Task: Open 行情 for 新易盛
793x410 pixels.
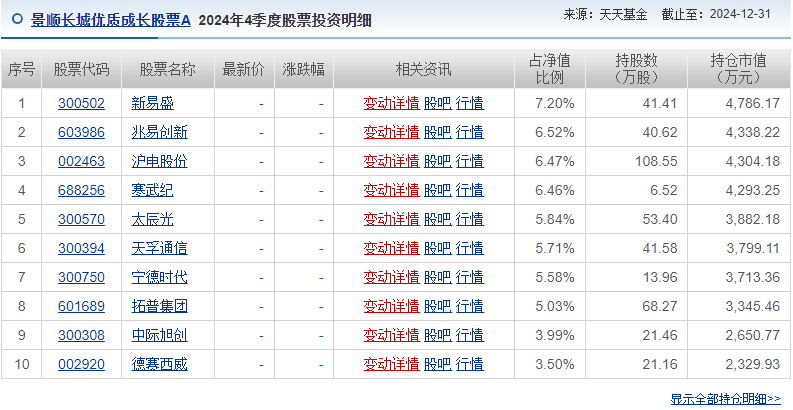Action: pos(470,104)
